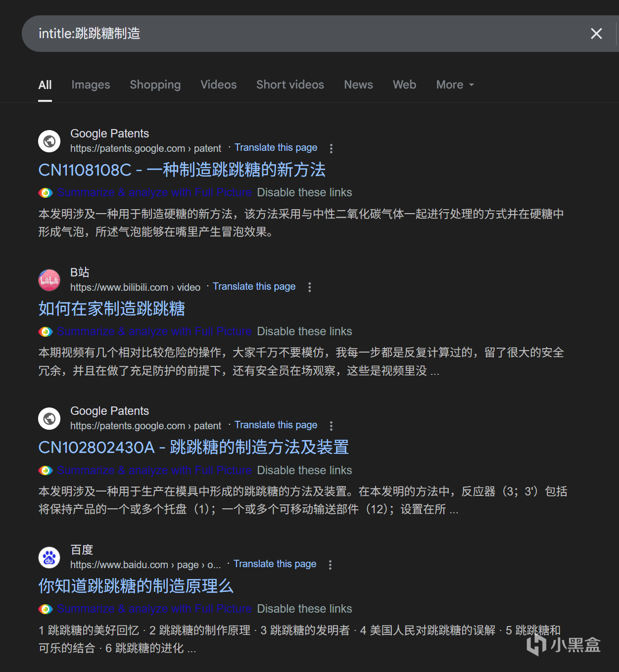Viewport: 619px width, 672px height.
Task: Clear the search box with the X icon
Action: [x=596, y=34]
